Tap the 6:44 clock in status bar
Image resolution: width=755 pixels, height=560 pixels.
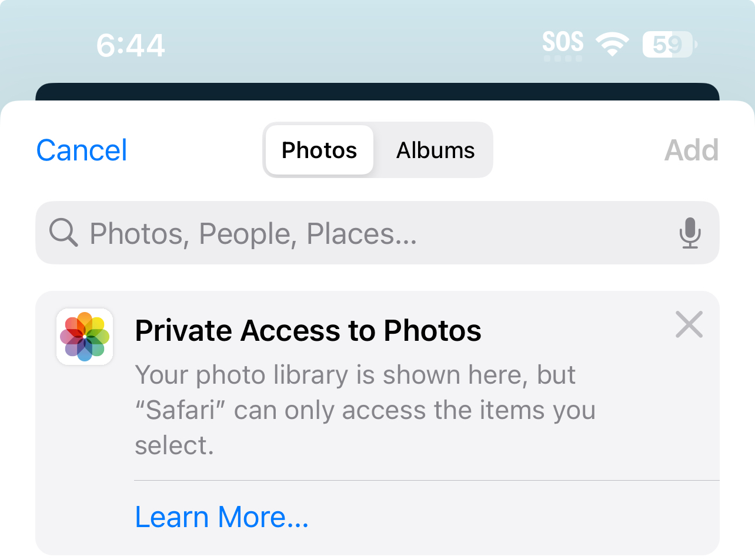coord(131,45)
